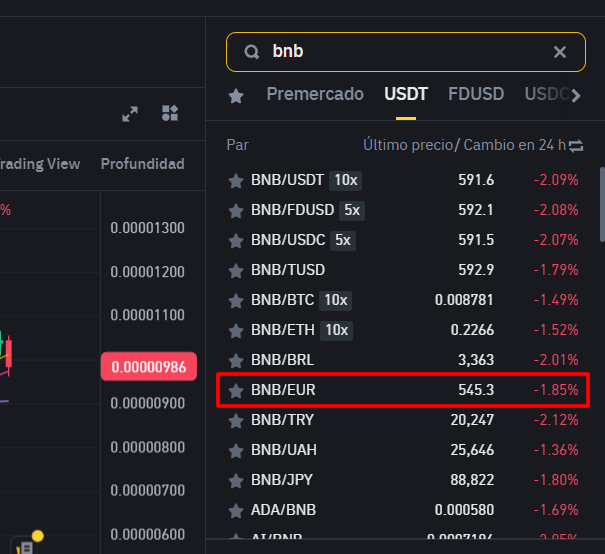Click the 591.6 last price value

tap(476, 180)
